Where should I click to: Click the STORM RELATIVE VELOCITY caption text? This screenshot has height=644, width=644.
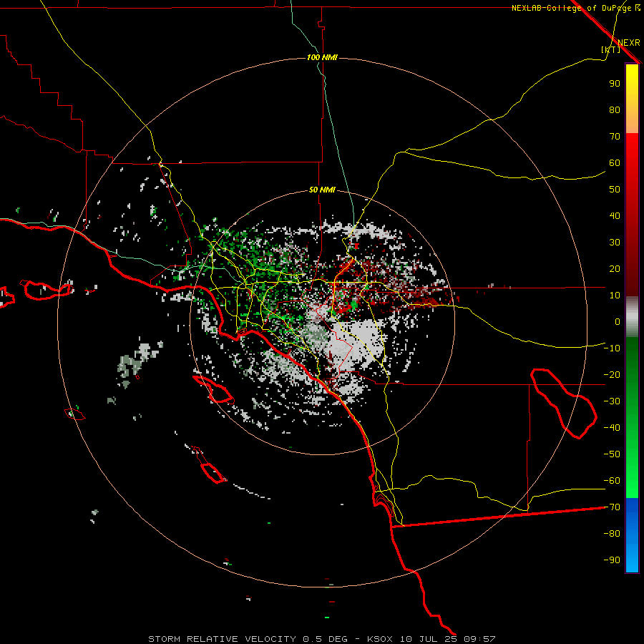coord(222,639)
